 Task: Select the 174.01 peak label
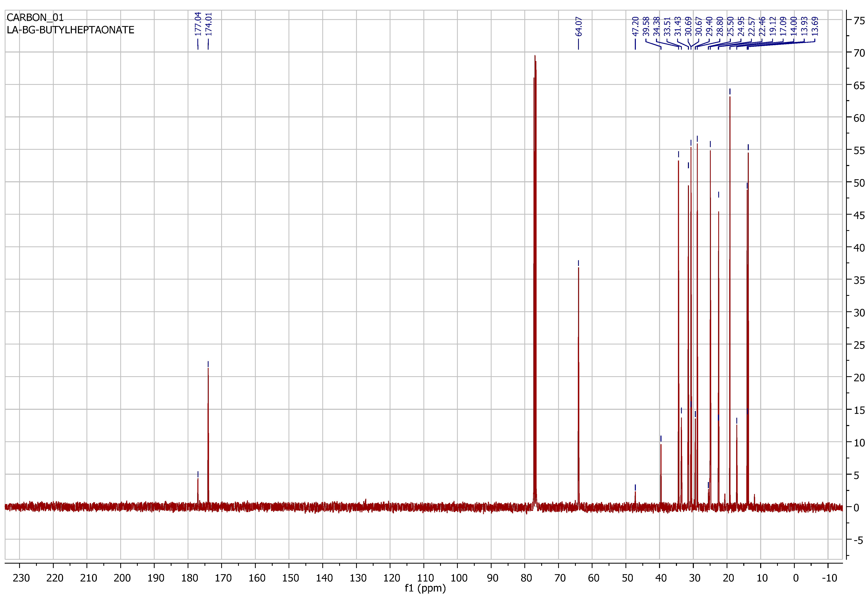208,24
